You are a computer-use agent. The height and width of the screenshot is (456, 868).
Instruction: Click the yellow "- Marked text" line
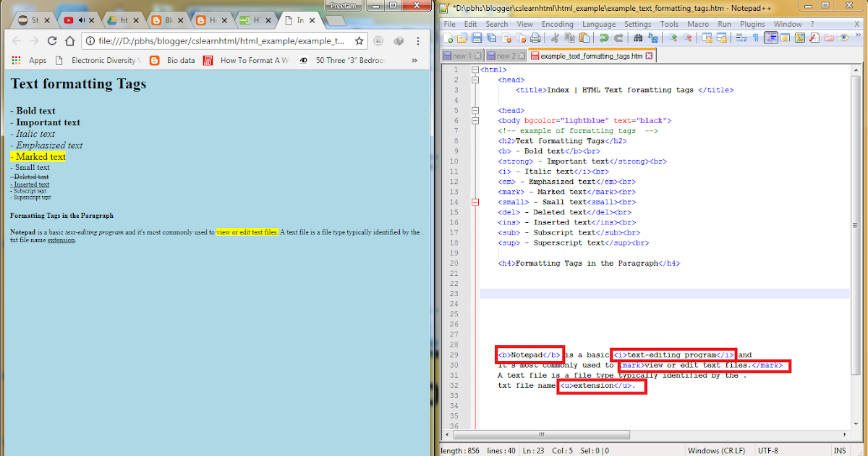click(x=38, y=156)
